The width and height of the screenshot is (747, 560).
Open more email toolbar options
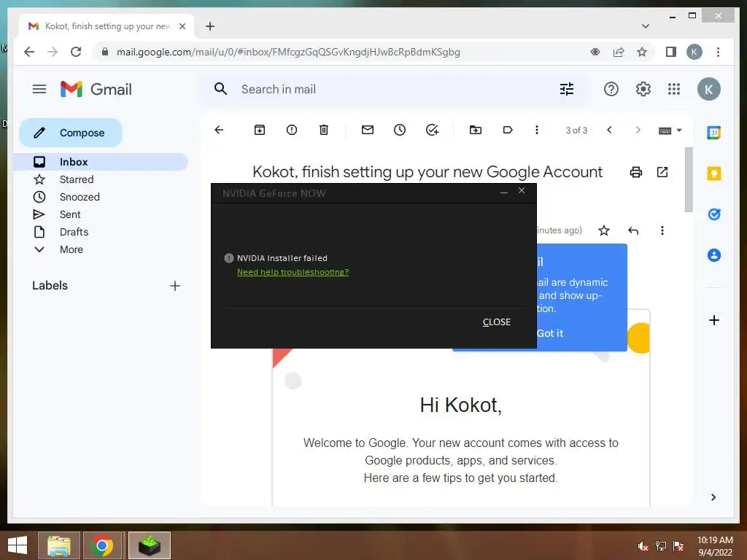(536, 130)
